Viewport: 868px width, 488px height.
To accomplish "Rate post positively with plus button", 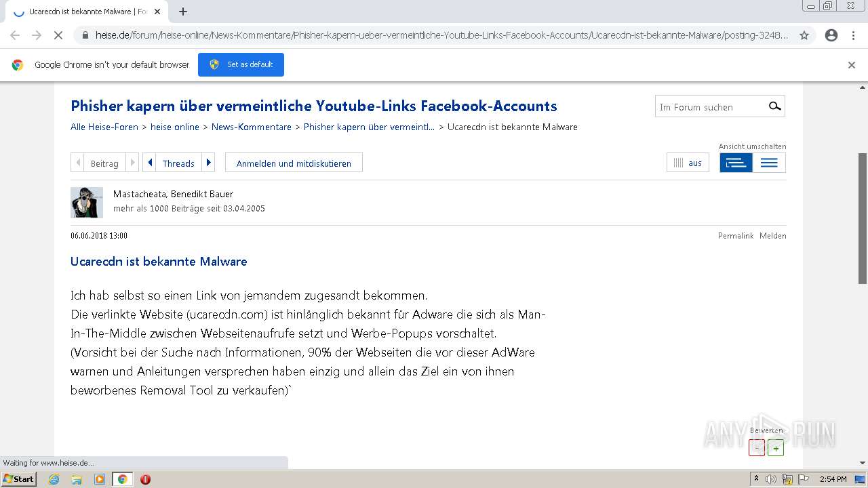I will [x=776, y=447].
